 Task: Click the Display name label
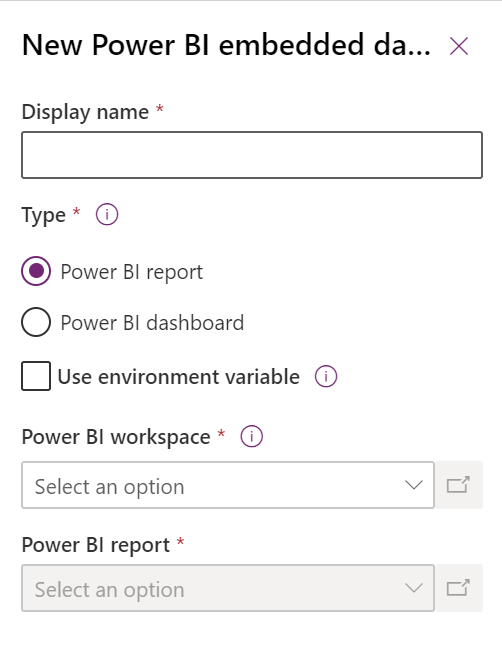pos(85,112)
